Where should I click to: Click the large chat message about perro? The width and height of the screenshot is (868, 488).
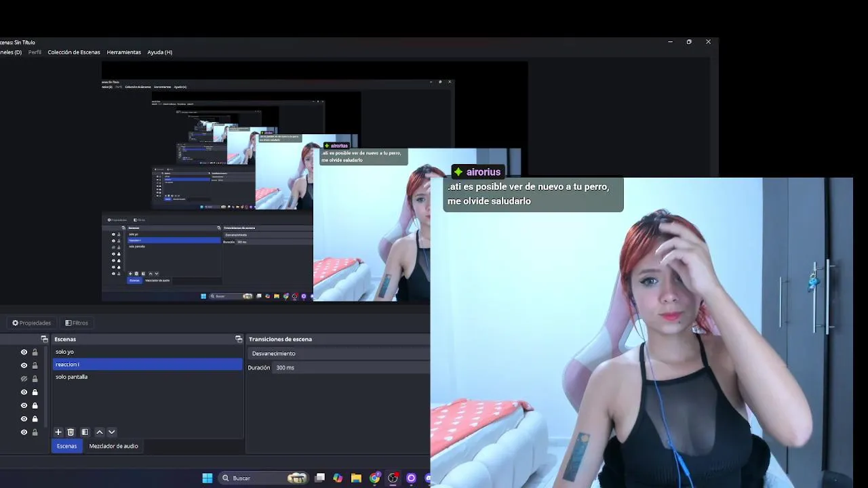click(x=533, y=195)
